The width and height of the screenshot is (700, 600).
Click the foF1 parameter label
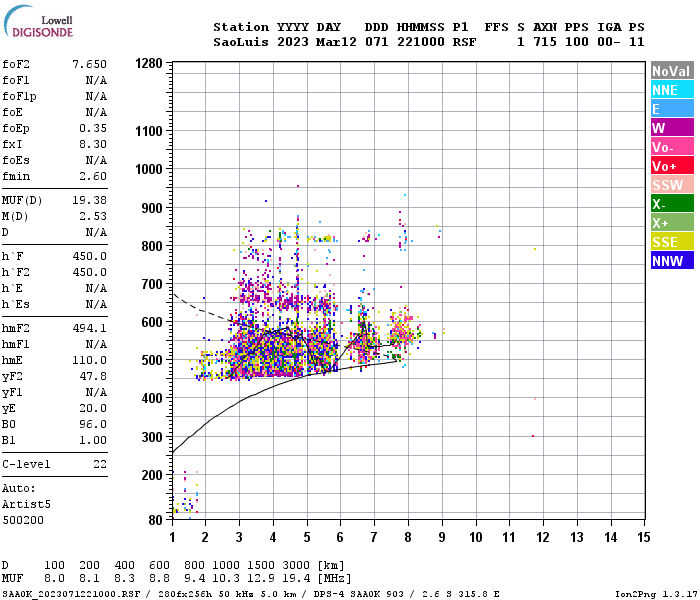(x=16, y=80)
